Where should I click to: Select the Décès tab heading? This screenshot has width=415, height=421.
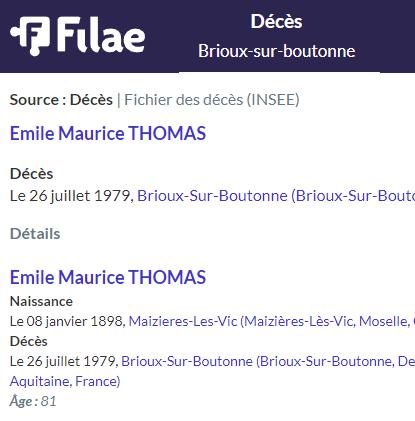(276, 22)
